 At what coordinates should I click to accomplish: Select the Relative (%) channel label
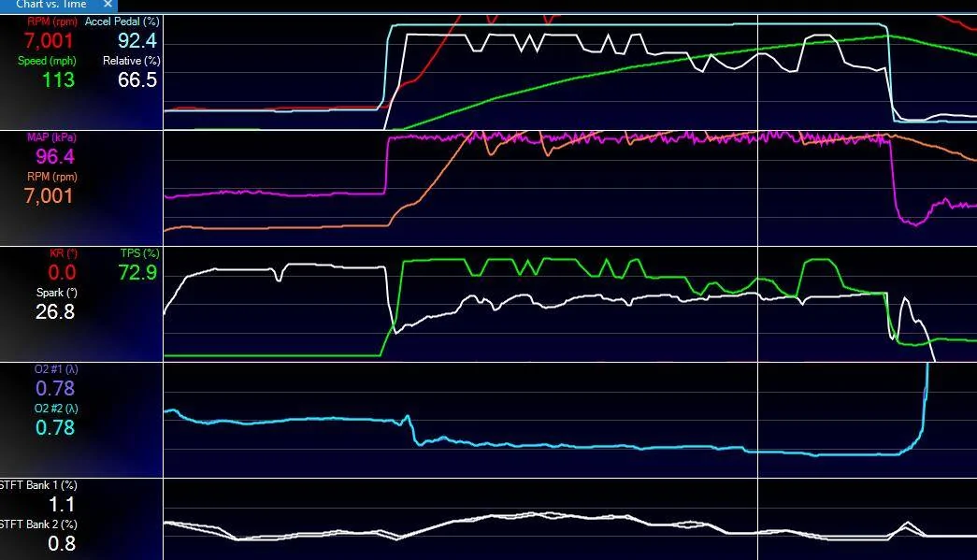coord(132,61)
